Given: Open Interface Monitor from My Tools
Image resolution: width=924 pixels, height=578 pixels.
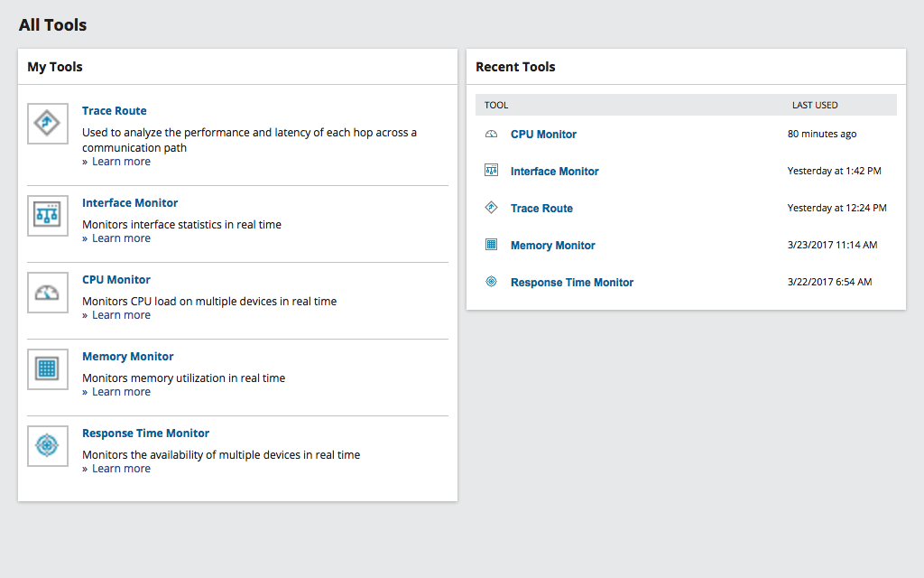Looking at the screenshot, I should coord(129,202).
